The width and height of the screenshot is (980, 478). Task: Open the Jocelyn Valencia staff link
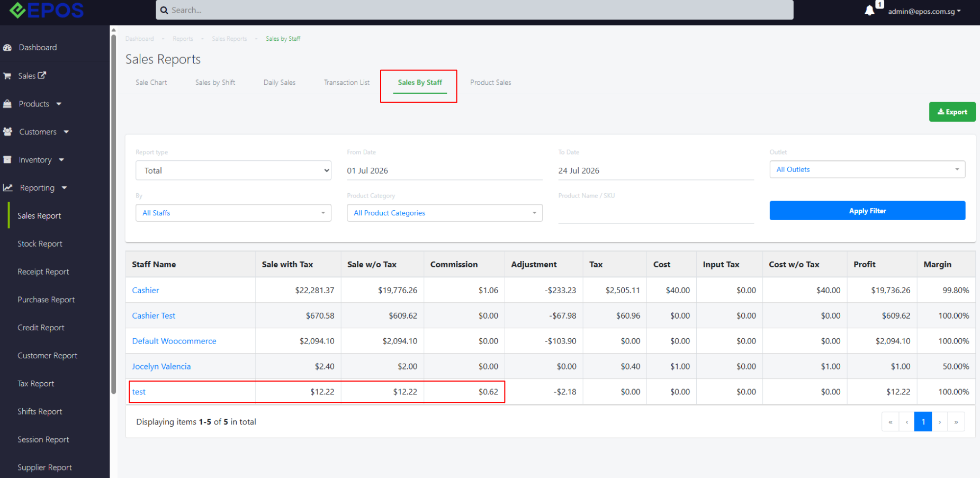[161, 366]
